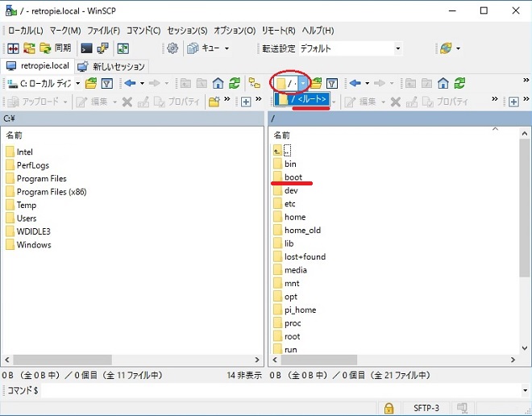Open the remote directory path dropdown arrow
The height and width of the screenshot is (416, 532).
click(303, 83)
